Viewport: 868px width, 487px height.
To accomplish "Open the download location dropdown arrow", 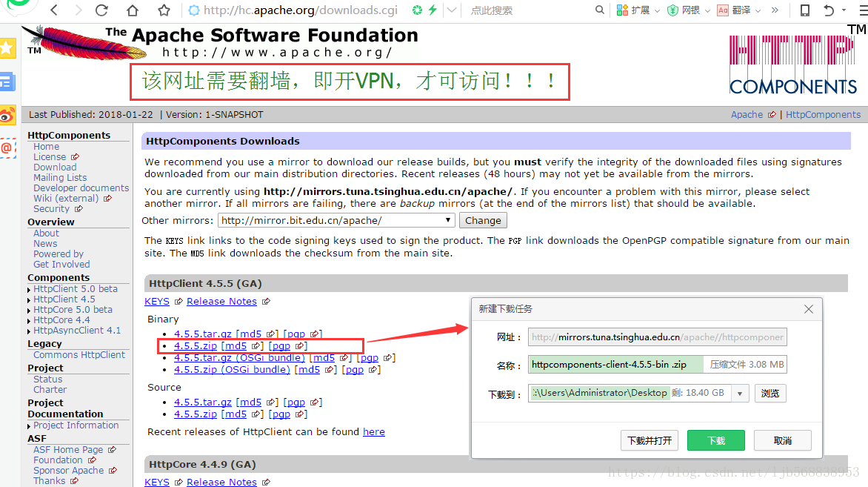I will point(740,394).
